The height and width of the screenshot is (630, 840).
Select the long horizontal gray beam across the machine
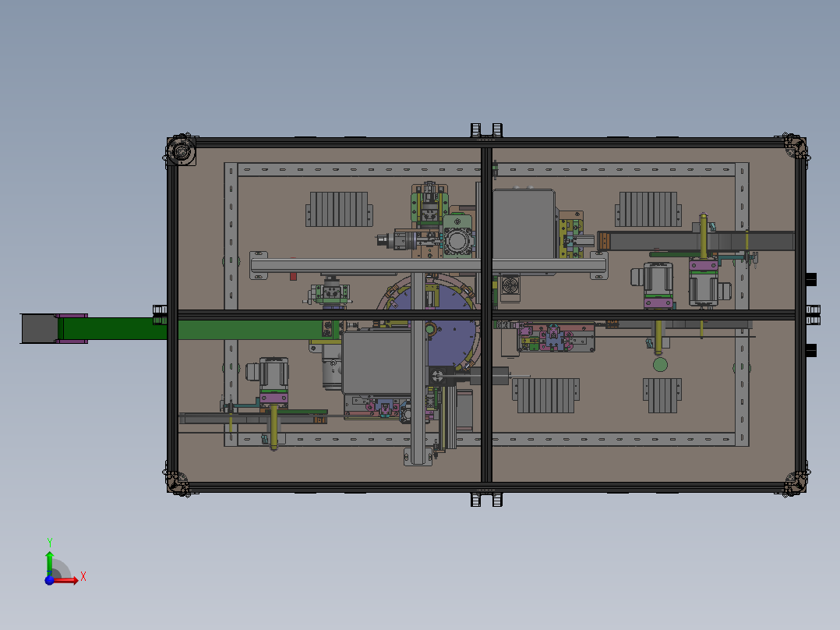429,265
